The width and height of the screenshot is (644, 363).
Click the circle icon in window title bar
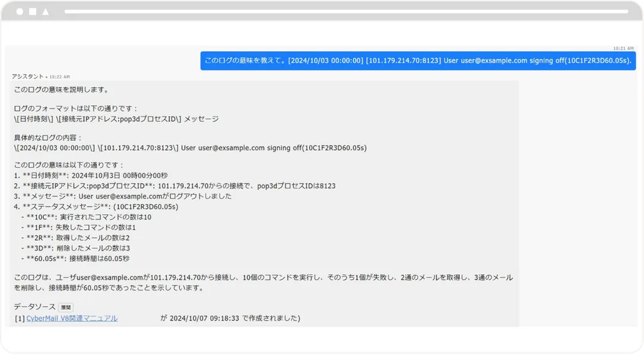pyautogui.click(x=20, y=11)
